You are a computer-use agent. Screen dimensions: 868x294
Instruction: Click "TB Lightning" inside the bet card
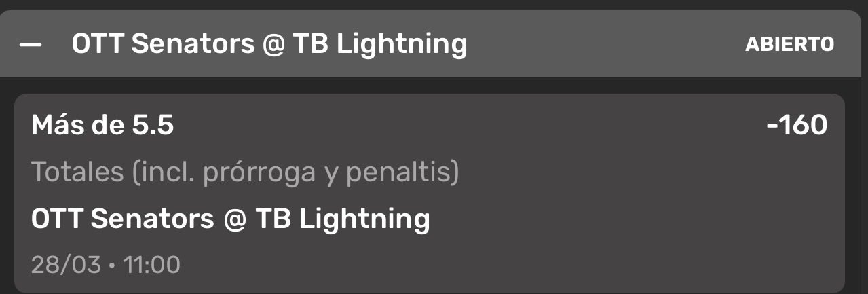pyautogui.click(x=343, y=219)
